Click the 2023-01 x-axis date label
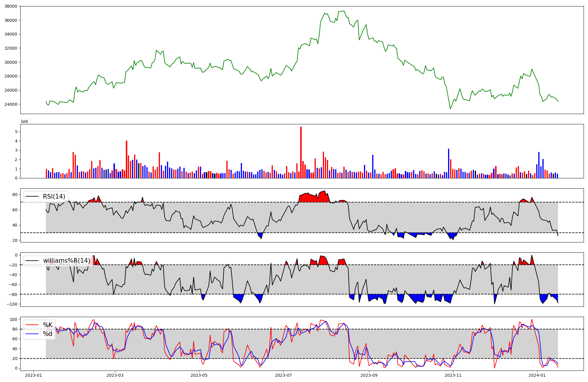The image size is (588, 382). pyautogui.click(x=34, y=375)
